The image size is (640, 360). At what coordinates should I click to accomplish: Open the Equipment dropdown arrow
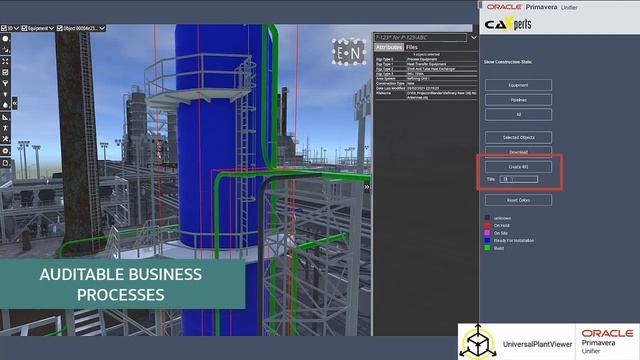(51, 28)
